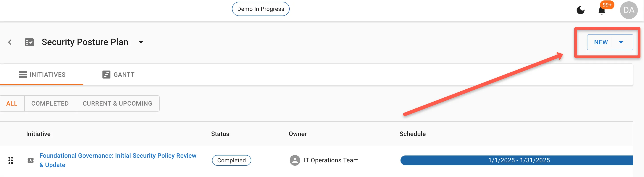Show Current & Upcoming initiatives

click(x=118, y=104)
